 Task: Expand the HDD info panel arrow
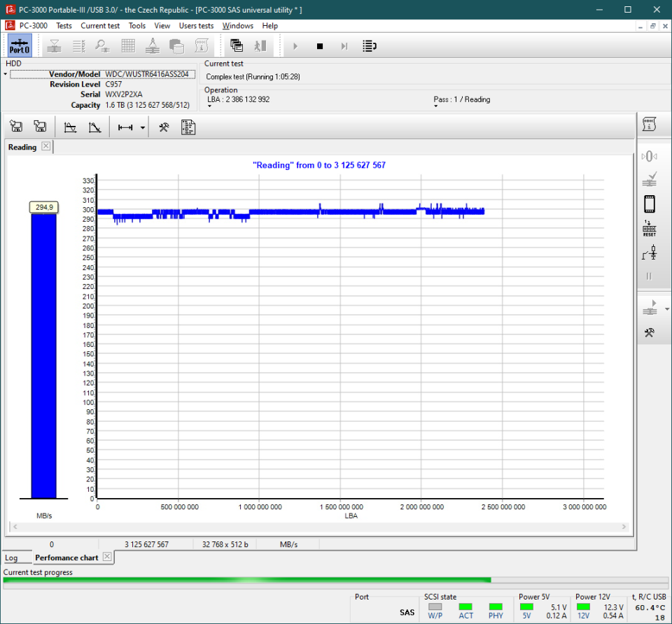click(x=6, y=74)
